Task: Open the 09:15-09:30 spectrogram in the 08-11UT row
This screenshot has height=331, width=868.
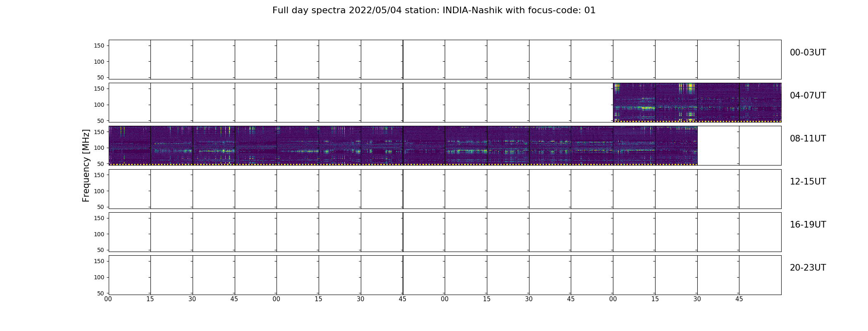Action: pyautogui.click(x=340, y=146)
